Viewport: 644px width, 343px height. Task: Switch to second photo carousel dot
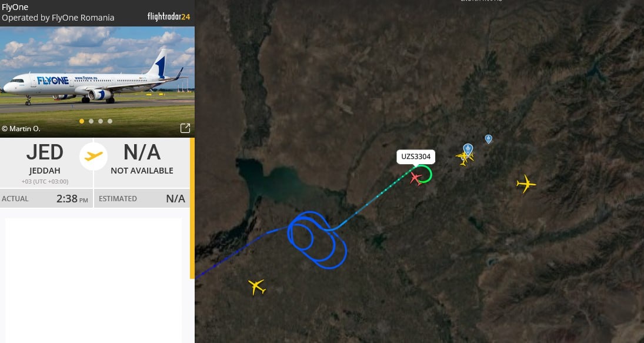coord(91,121)
